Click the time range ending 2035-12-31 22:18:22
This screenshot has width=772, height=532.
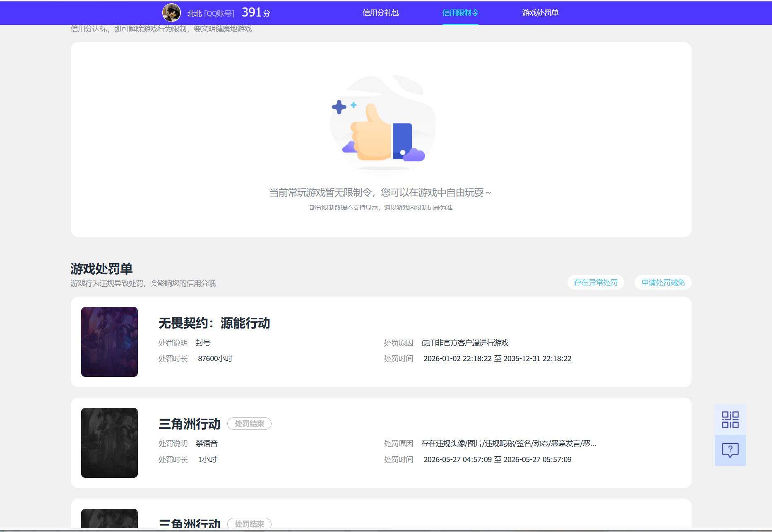tap(498, 359)
